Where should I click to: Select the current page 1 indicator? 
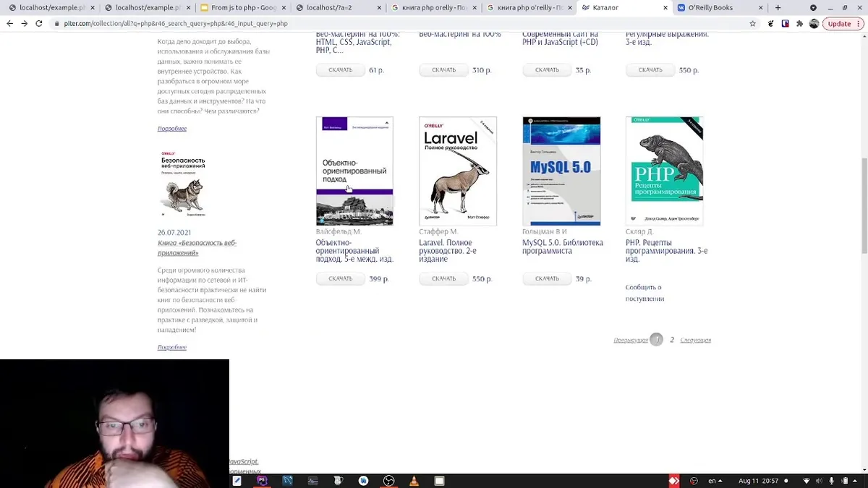(656, 339)
